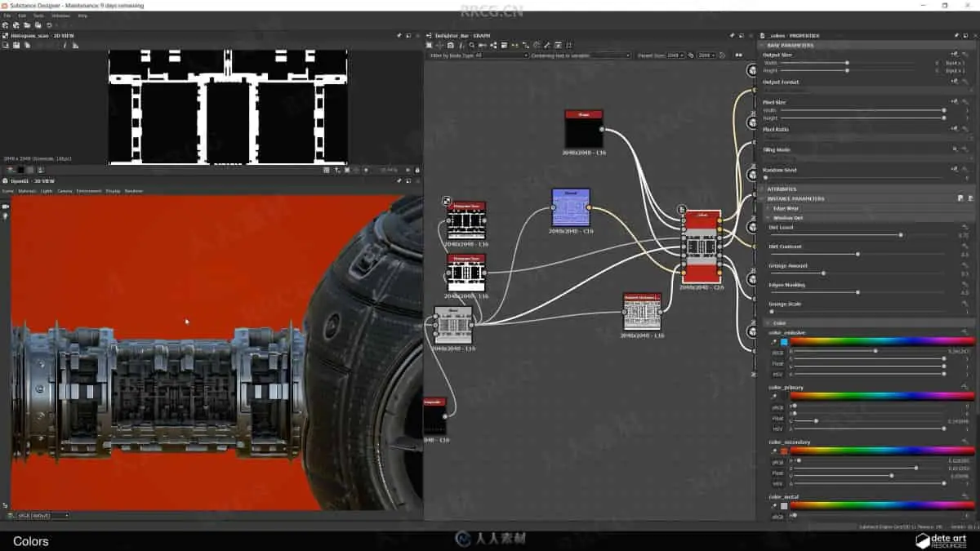This screenshot has height=551, width=980.
Task: Click the last icon in graph toolbar
Action: click(569, 45)
